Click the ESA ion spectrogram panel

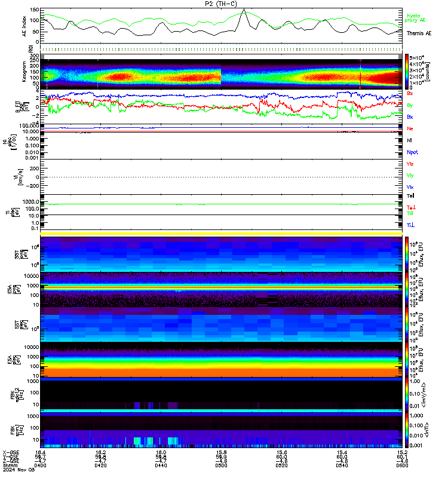pos(221,290)
